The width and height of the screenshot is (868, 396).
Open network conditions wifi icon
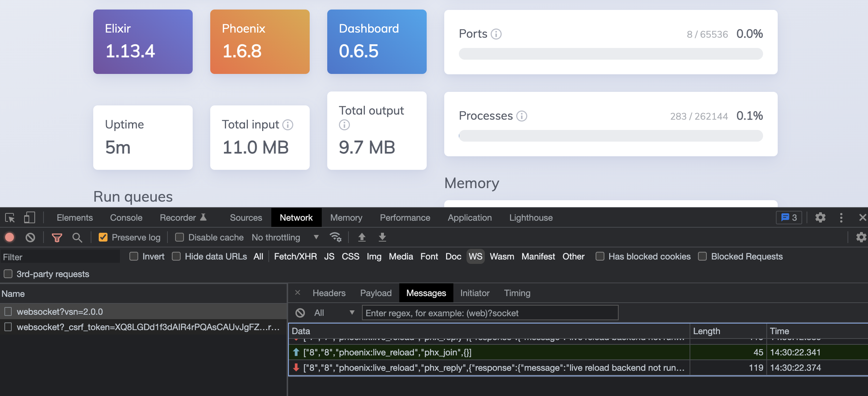click(x=335, y=237)
